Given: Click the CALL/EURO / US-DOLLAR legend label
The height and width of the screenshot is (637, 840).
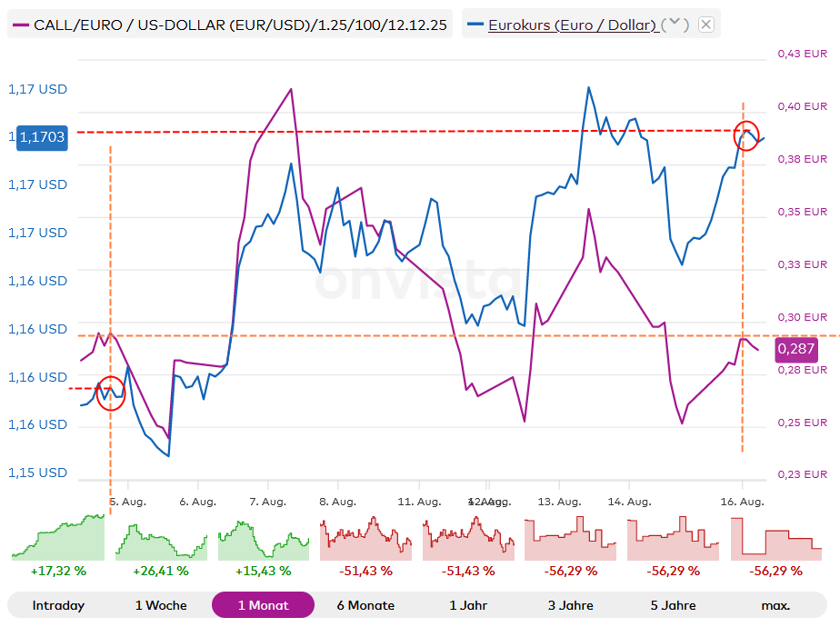Looking at the screenshot, I should point(240,25).
